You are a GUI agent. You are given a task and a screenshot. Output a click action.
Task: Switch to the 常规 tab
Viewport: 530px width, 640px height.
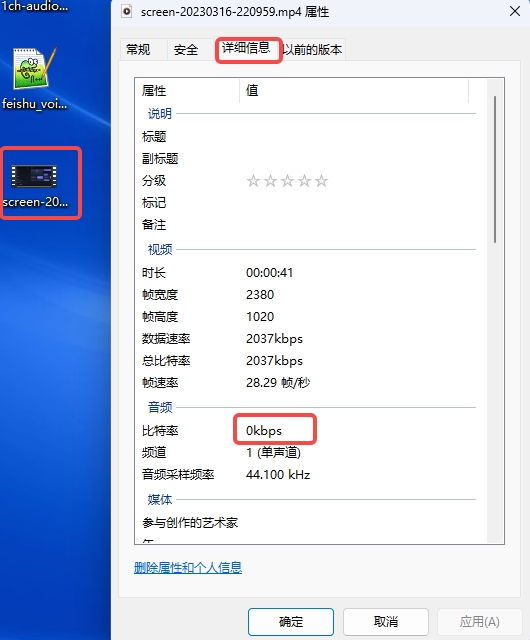pyautogui.click(x=138, y=49)
